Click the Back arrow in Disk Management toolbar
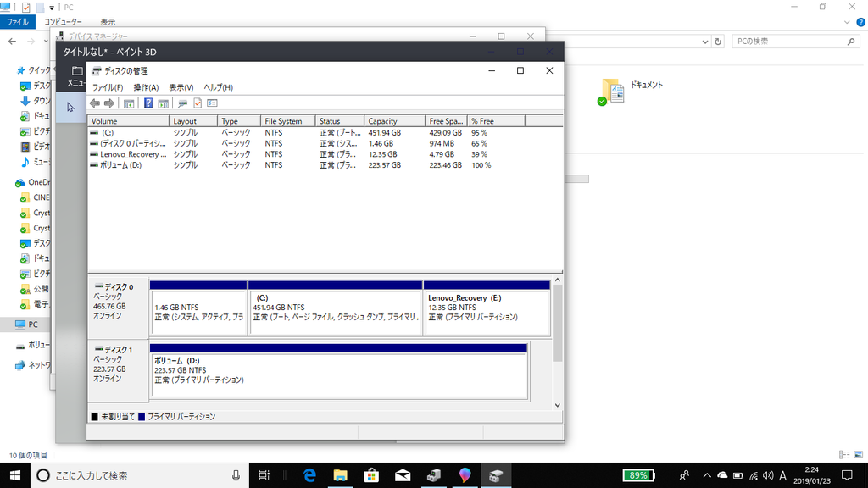Viewport: 868px width, 488px height. click(95, 103)
